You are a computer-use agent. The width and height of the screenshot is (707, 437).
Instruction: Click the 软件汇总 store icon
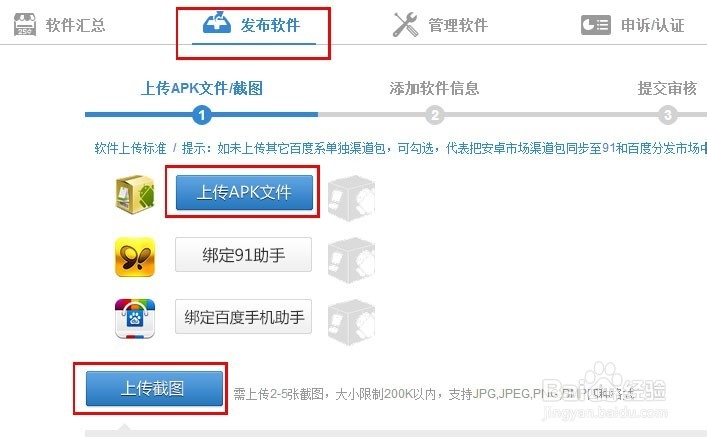pos(24,24)
